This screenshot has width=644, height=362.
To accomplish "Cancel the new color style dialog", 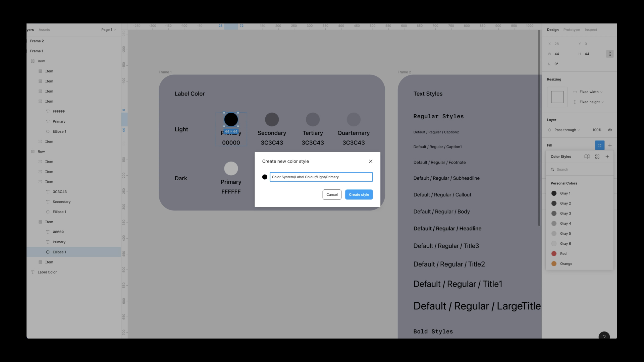I will click(x=331, y=194).
